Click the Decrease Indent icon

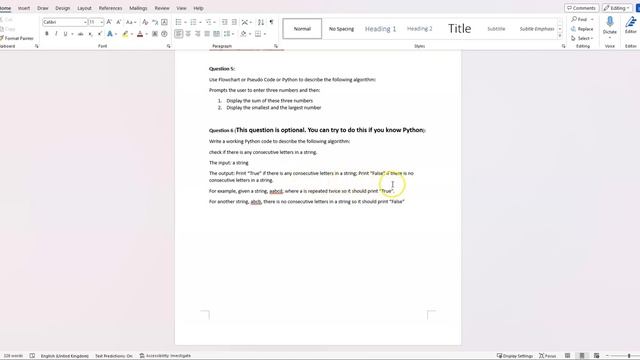(224, 22)
